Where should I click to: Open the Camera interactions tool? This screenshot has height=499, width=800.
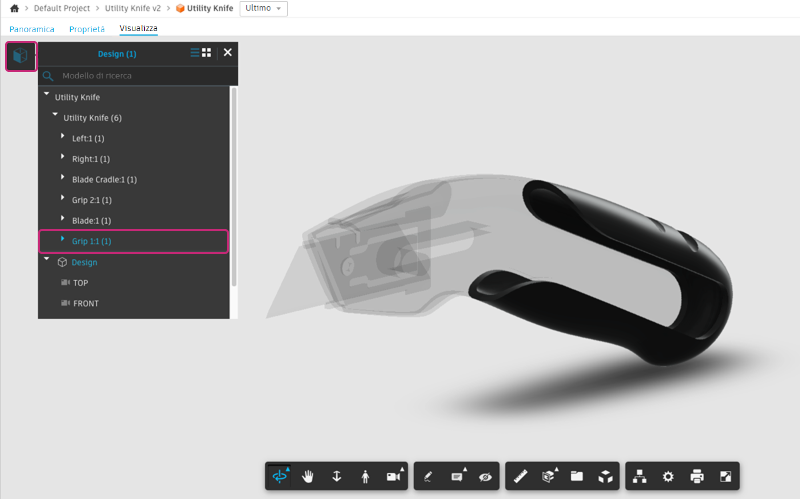(394, 477)
